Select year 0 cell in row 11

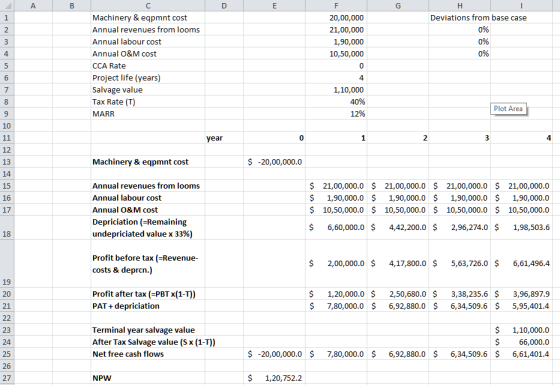[274, 138]
